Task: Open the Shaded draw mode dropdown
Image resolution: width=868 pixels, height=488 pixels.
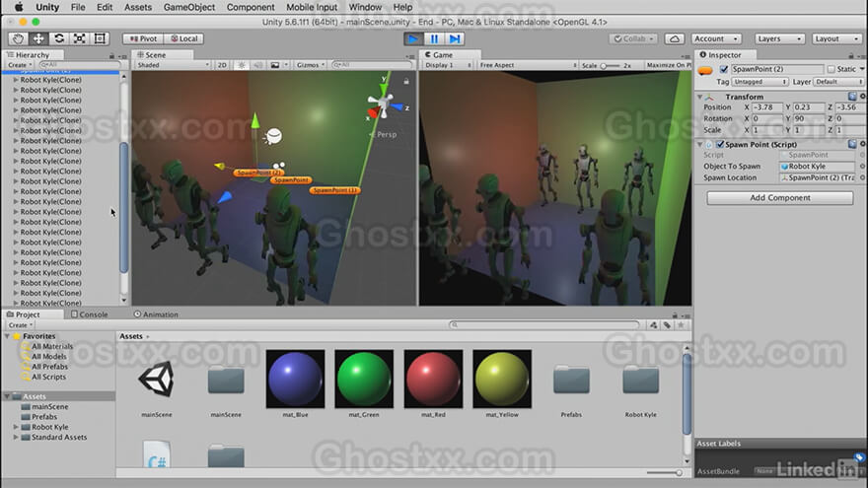Action: tap(173, 65)
